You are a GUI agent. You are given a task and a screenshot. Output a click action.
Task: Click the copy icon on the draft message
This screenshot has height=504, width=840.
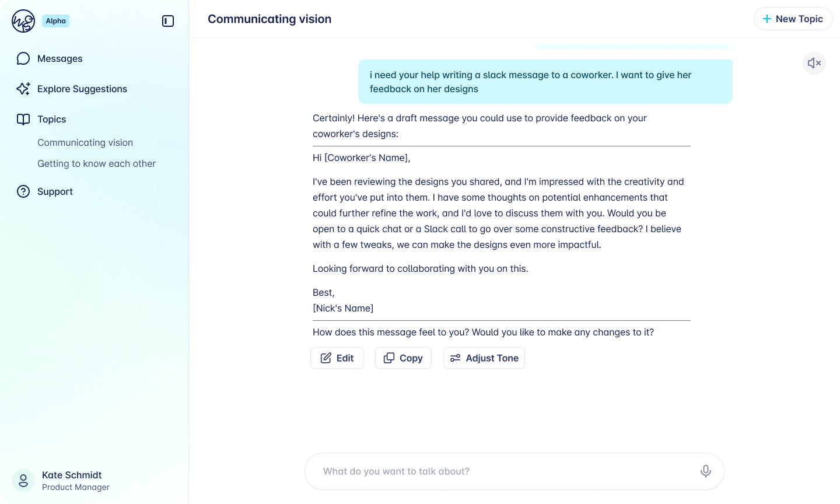389,358
